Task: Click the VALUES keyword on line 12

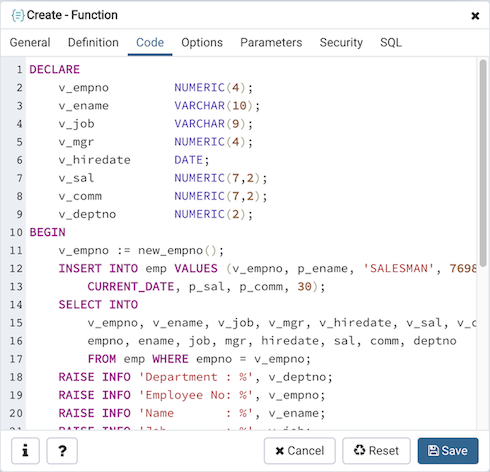Action: coord(196,268)
